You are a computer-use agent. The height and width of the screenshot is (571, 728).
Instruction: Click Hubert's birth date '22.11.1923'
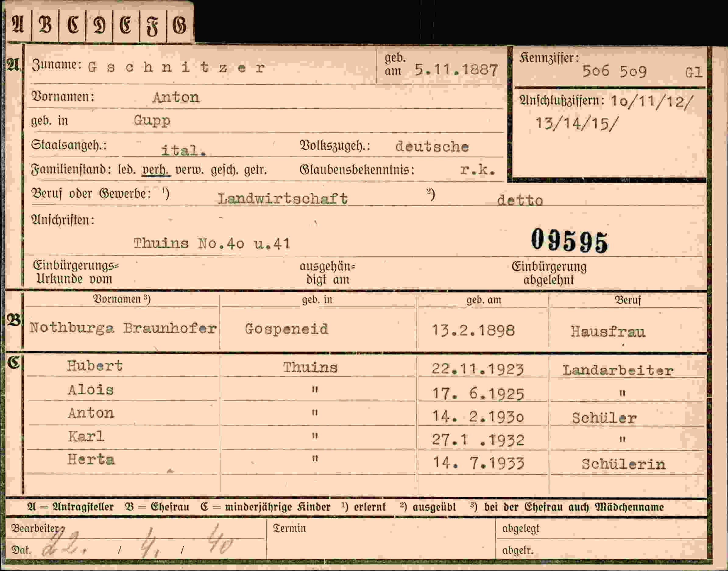478,369
